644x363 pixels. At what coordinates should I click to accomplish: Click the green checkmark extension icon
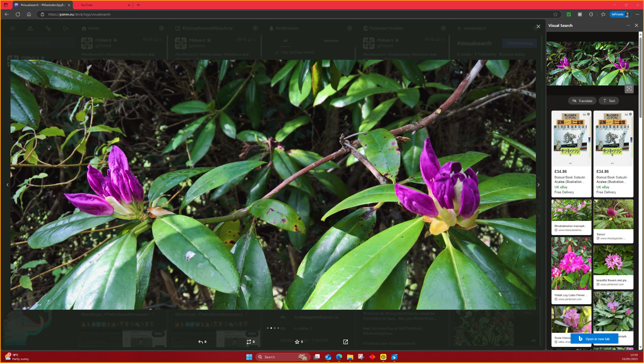[569, 14]
